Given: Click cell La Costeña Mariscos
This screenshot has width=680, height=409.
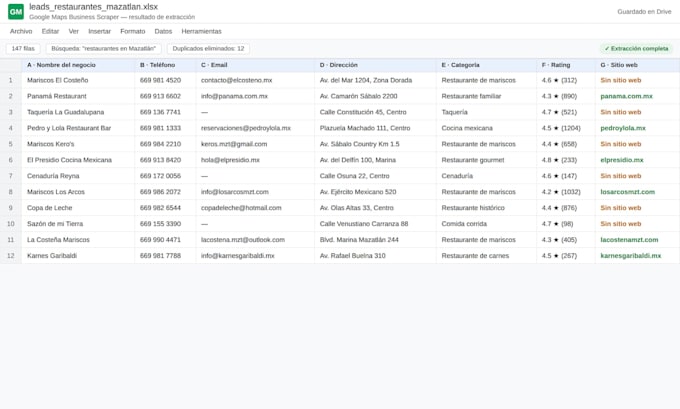Looking at the screenshot, I should 78,240.
